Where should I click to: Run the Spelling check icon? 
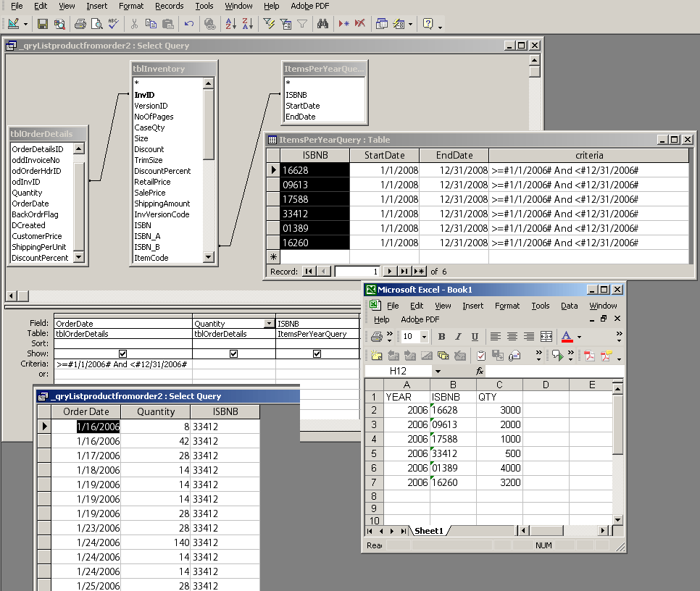(113, 24)
